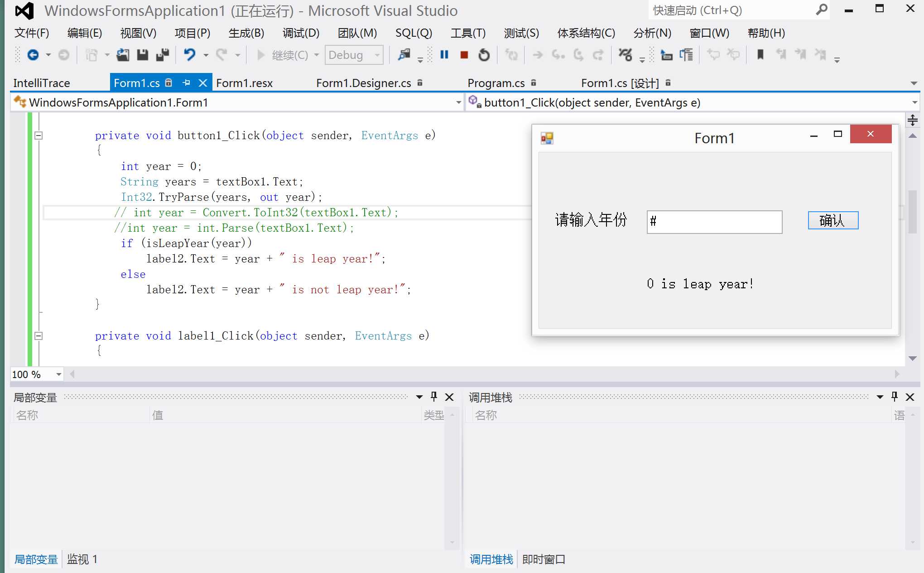Click the year input box in Form1
Screen dimensions: 924x573
[x=714, y=222]
